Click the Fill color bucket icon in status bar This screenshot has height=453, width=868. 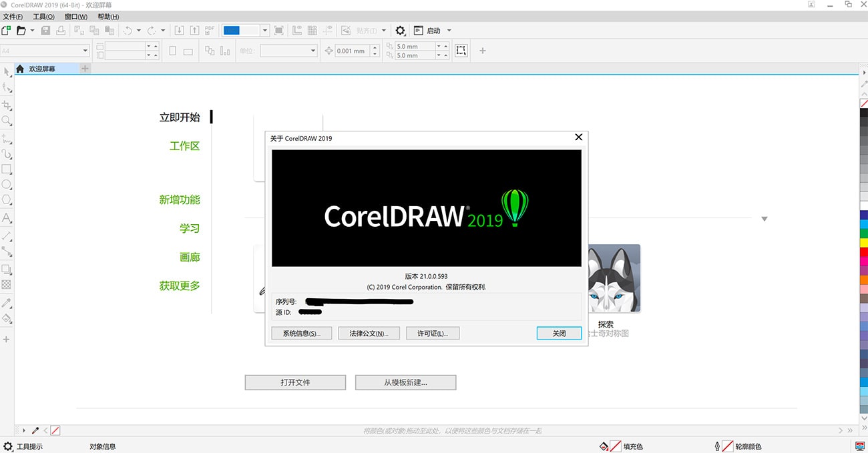coord(604,446)
